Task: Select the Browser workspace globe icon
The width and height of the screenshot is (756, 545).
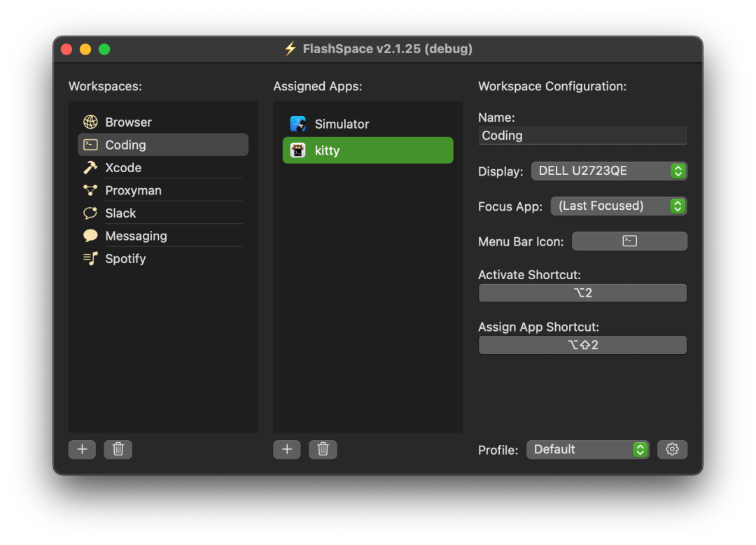Action: tap(90, 122)
